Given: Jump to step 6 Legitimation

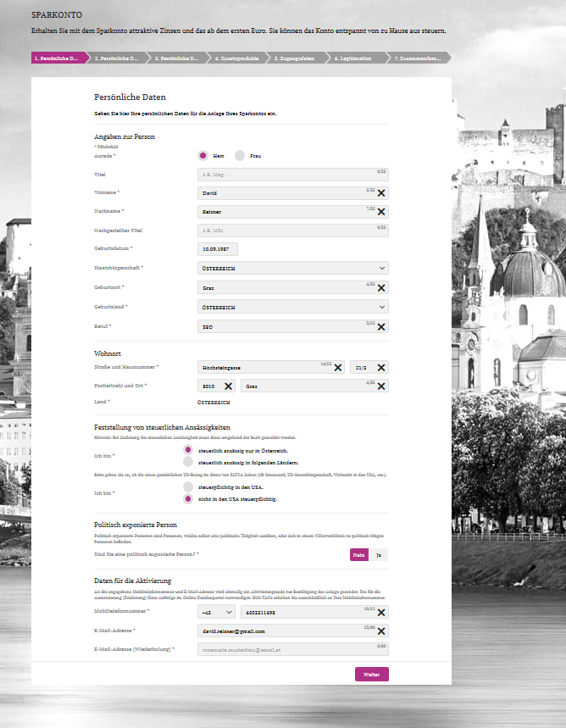Looking at the screenshot, I should [357, 58].
